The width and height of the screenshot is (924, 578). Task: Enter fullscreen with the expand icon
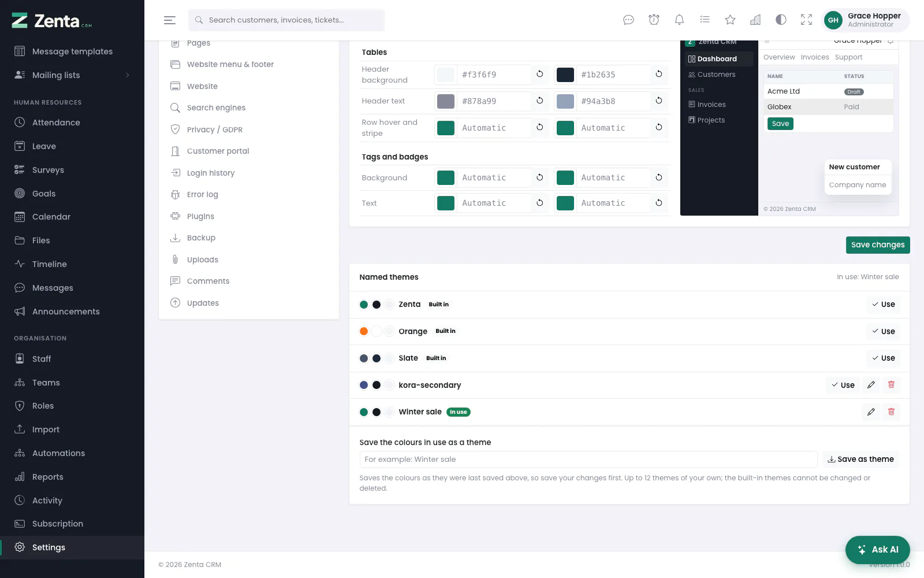pos(806,20)
